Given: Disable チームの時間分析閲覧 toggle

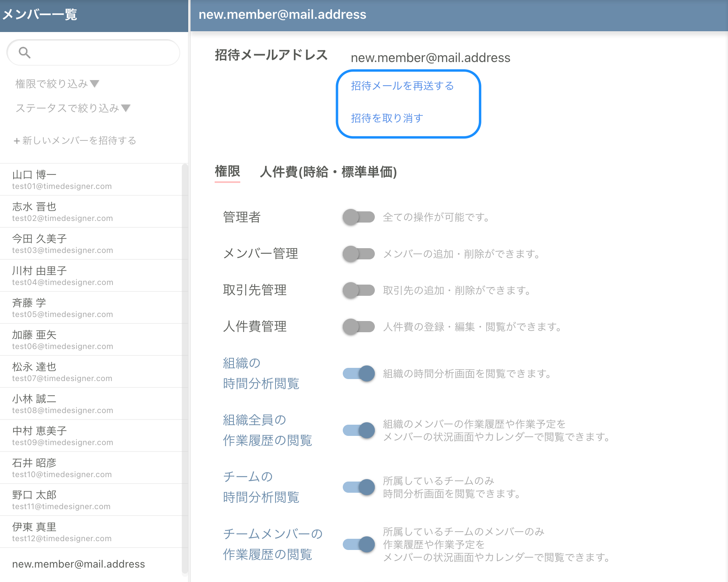Looking at the screenshot, I should (x=358, y=487).
